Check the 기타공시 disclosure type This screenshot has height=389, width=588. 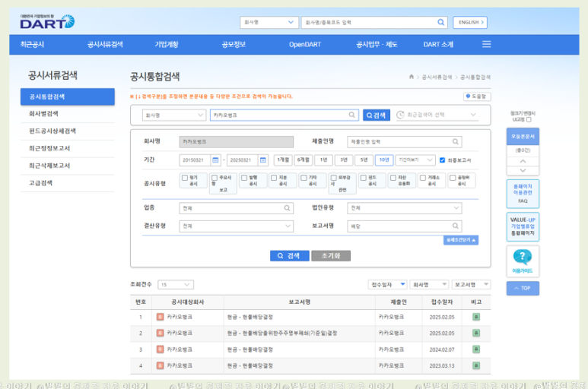304,178
